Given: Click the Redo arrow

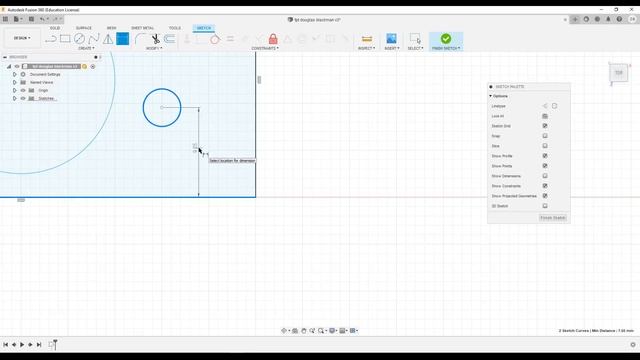Looking at the screenshot, I should pos(56,19).
